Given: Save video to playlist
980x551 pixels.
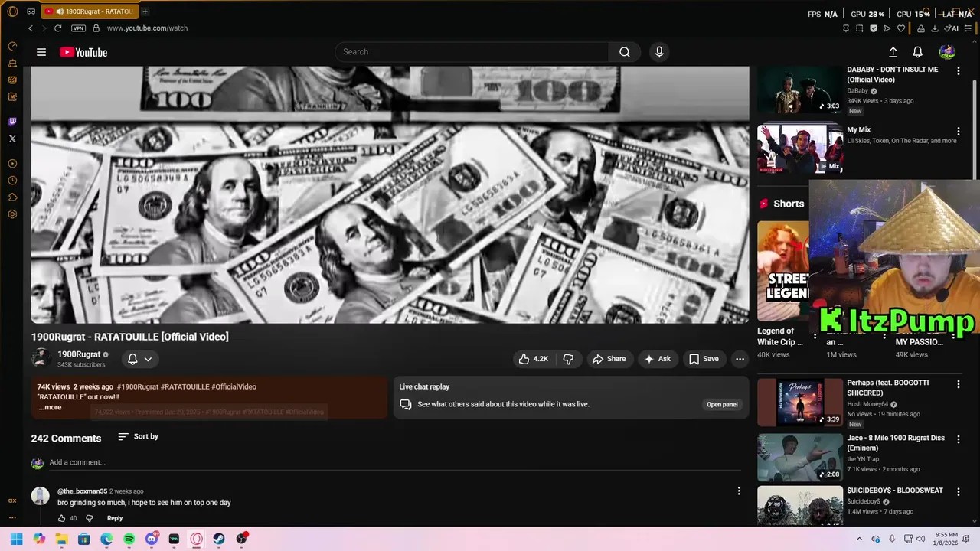Looking at the screenshot, I should (x=704, y=359).
